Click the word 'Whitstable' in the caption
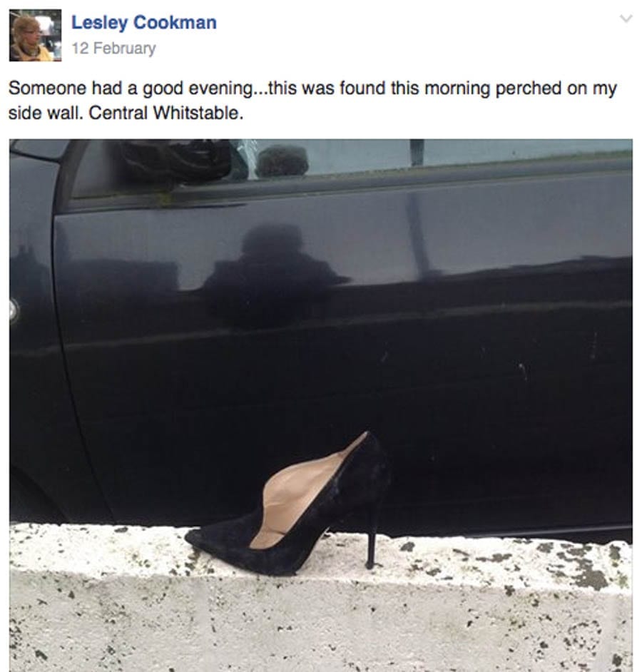Image resolution: width=642 pixels, height=672 pixels. point(198,113)
